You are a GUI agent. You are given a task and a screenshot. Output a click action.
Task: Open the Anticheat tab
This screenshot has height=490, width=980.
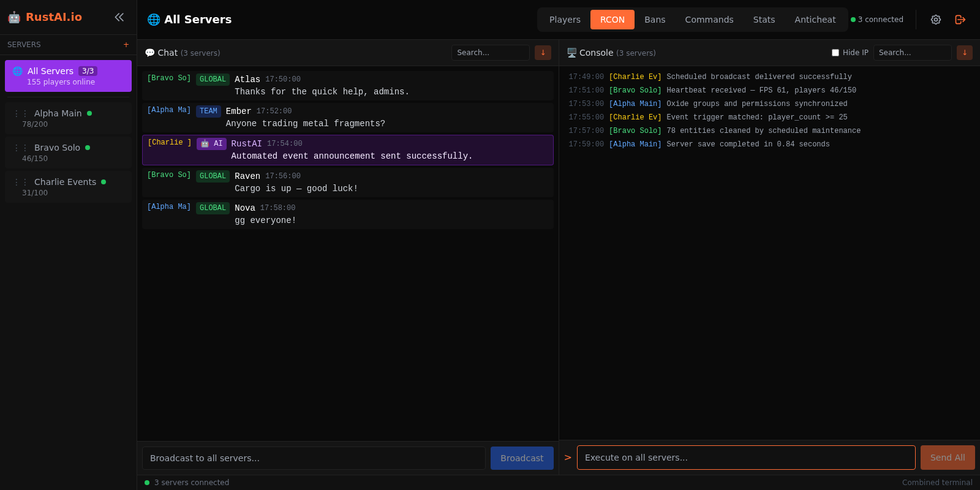pyautogui.click(x=815, y=20)
